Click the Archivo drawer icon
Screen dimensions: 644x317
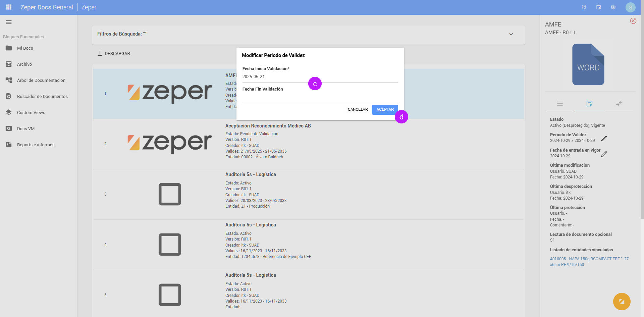[x=9, y=64]
